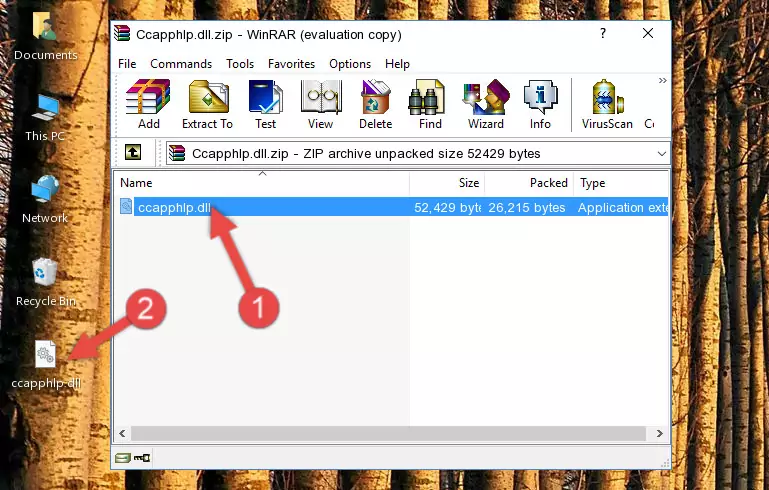
Task: Click the Delete toolbar icon
Action: click(x=376, y=104)
